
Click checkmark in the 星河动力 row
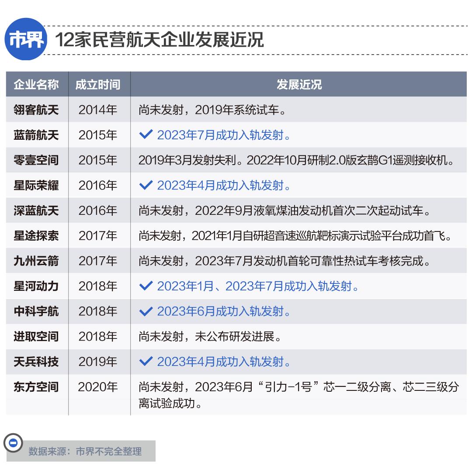146,286
